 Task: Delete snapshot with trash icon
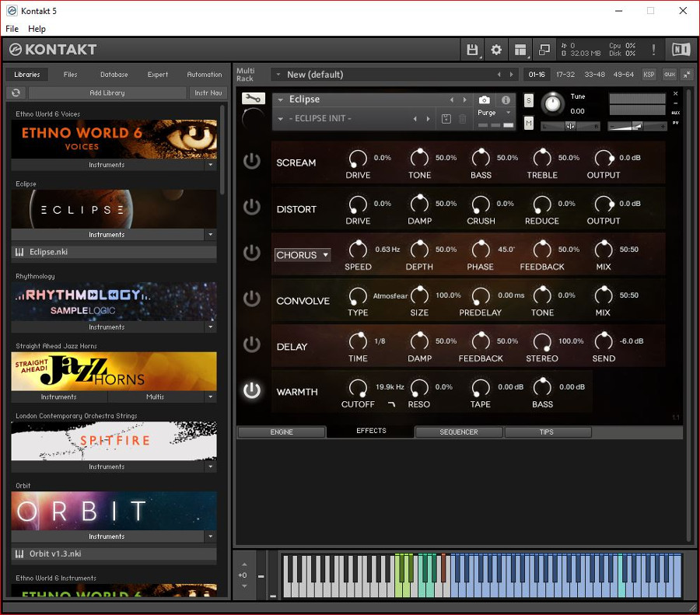pos(463,119)
